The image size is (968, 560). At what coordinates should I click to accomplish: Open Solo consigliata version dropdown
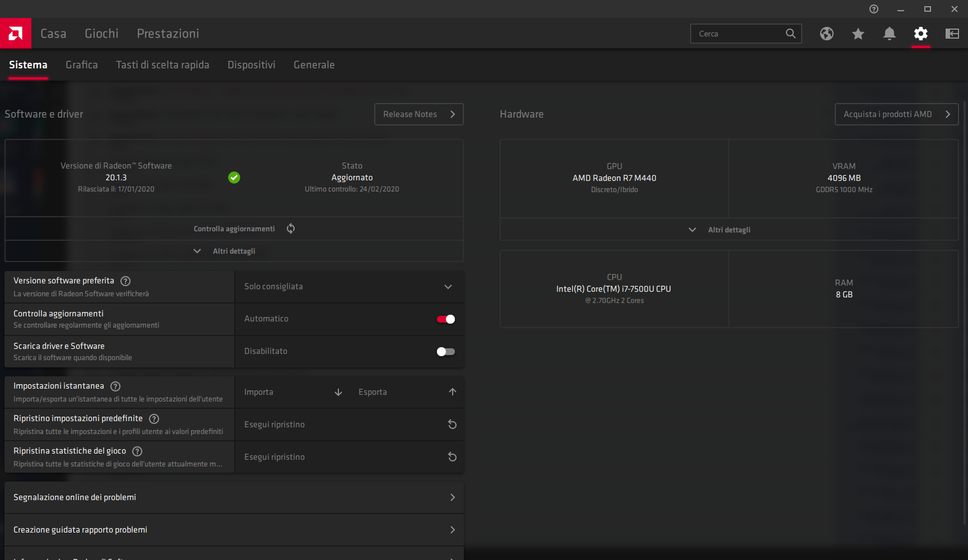tap(349, 287)
